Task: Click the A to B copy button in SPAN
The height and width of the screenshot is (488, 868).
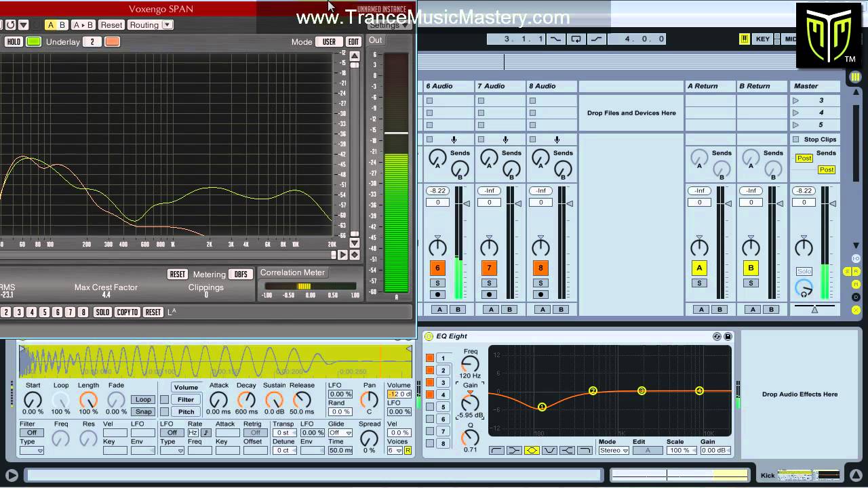Action: [83, 25]
